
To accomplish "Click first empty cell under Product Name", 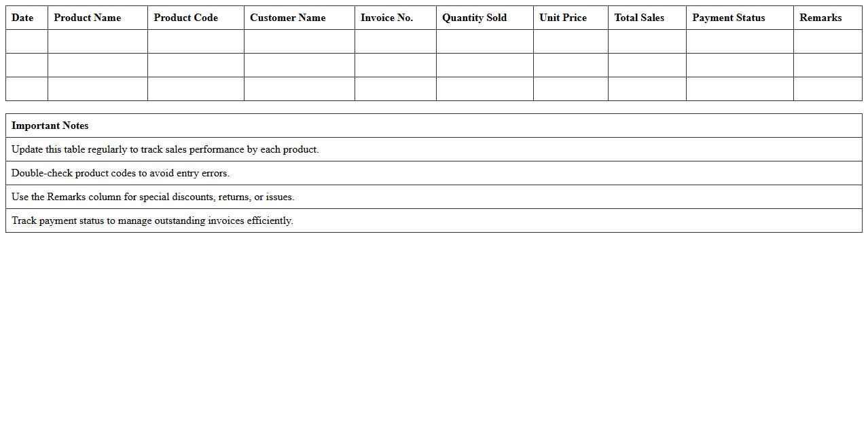I will coord(97,41).
